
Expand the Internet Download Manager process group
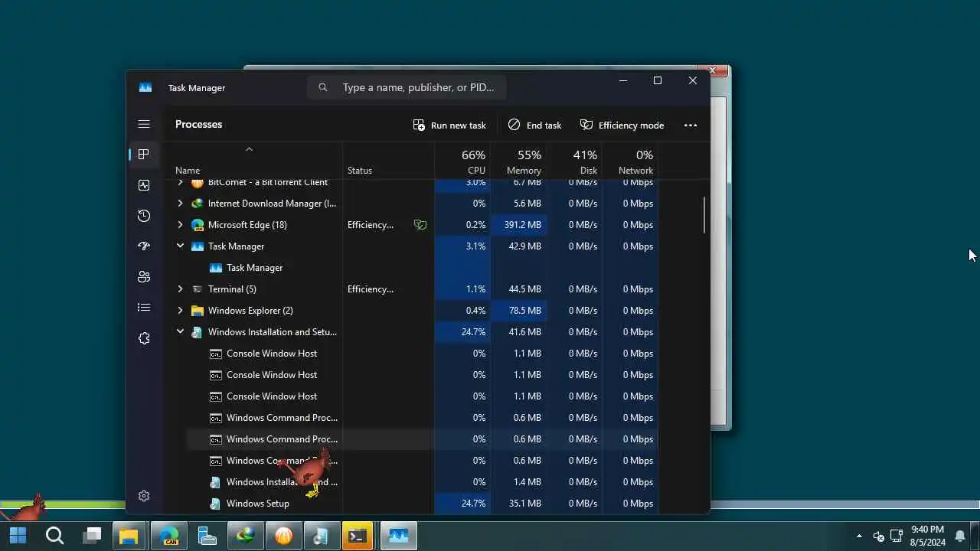[180, 204]
